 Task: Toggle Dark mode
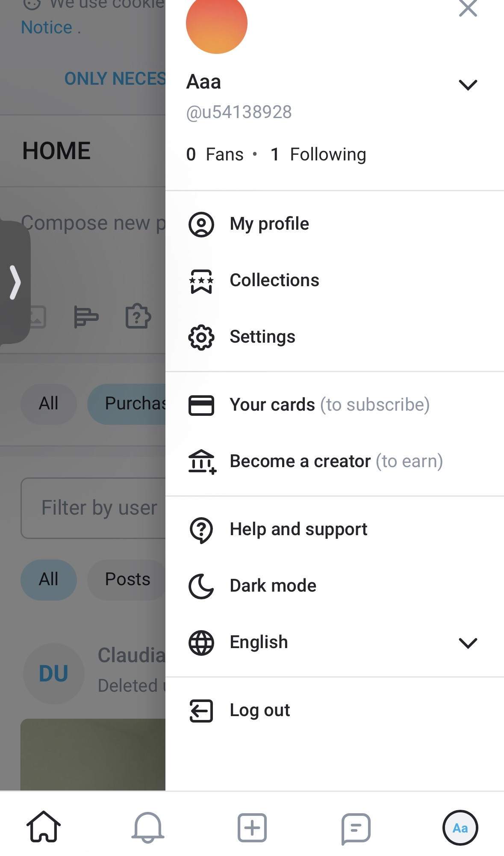click(x=273, y=586)
